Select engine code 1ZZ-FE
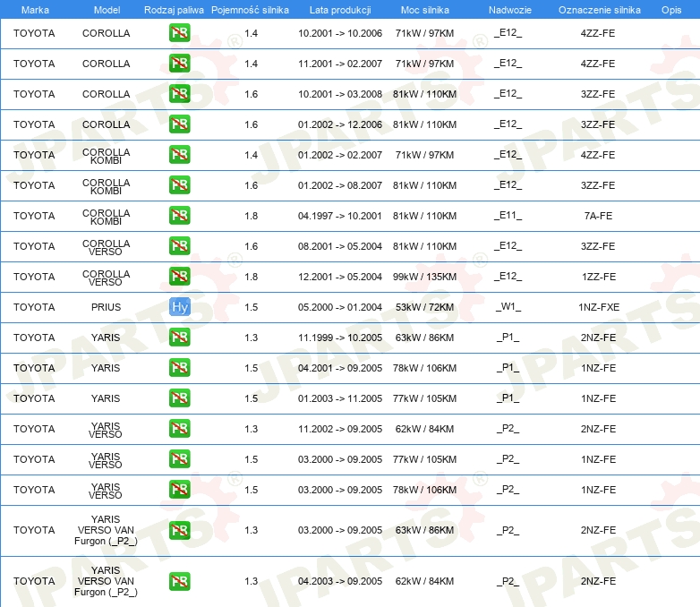Image resolution: width=700 pixels, height=607 pixels. tap(599, 277)
